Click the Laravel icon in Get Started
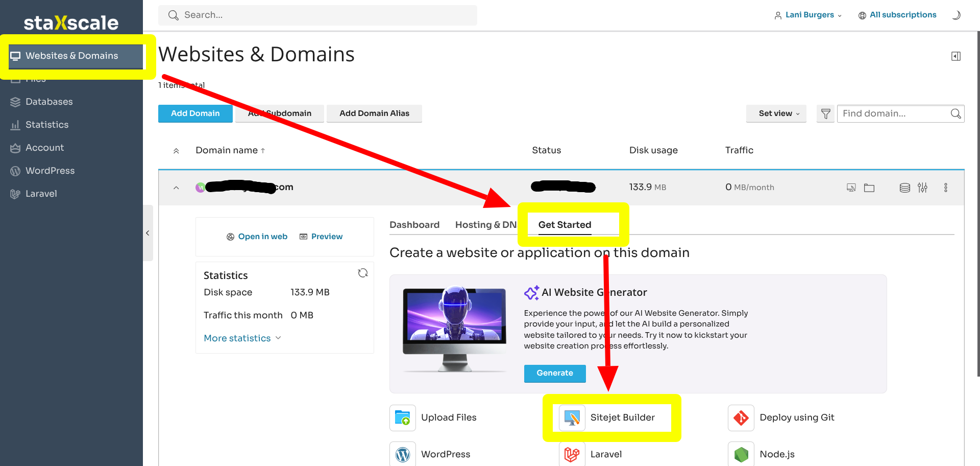980x466 pixels. (572, 454)
